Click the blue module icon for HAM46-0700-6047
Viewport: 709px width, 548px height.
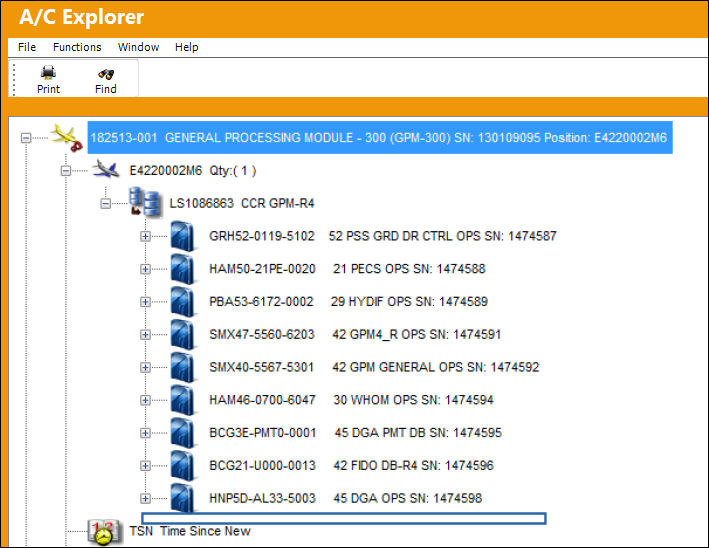183,400
